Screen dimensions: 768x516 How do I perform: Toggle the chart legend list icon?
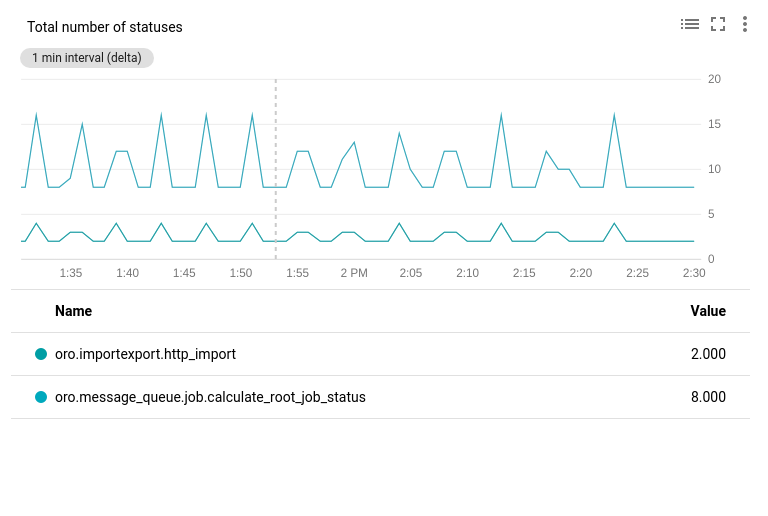point(689,24)
